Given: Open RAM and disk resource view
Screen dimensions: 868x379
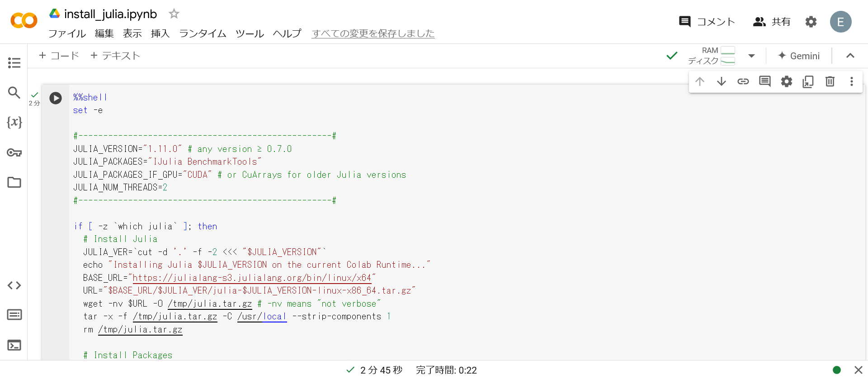Looking at the screenshot, I should pyautogui.click(x=712, y=56).
